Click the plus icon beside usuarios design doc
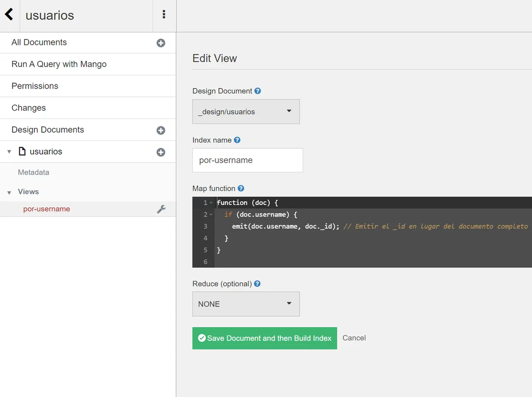Viewport: 532px width, 397px height. 161,152
